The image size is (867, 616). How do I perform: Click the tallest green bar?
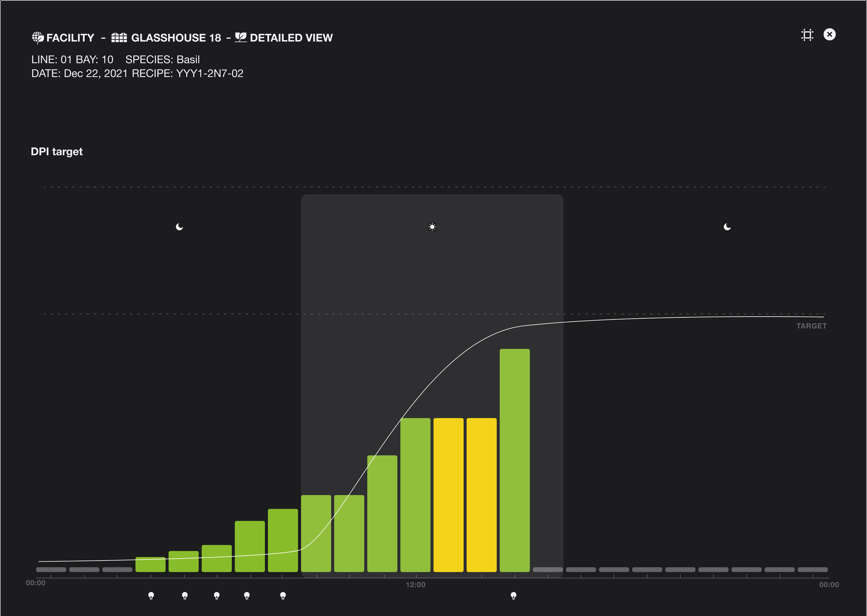[514, 460]
